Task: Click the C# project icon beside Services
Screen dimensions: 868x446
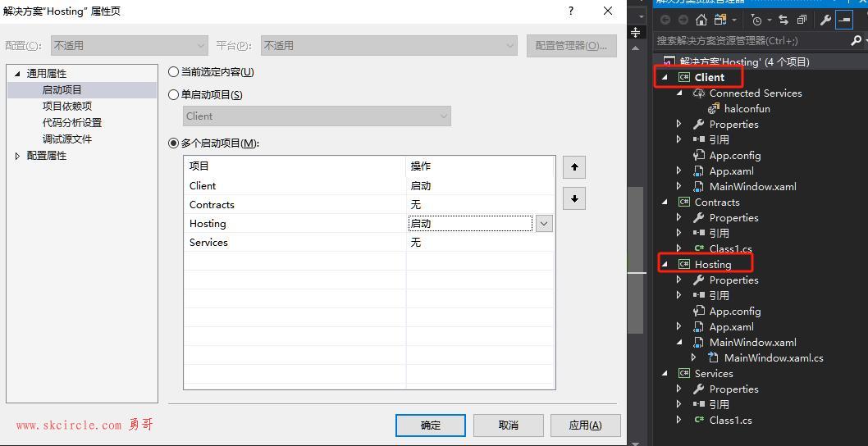Action: point(683,374)
